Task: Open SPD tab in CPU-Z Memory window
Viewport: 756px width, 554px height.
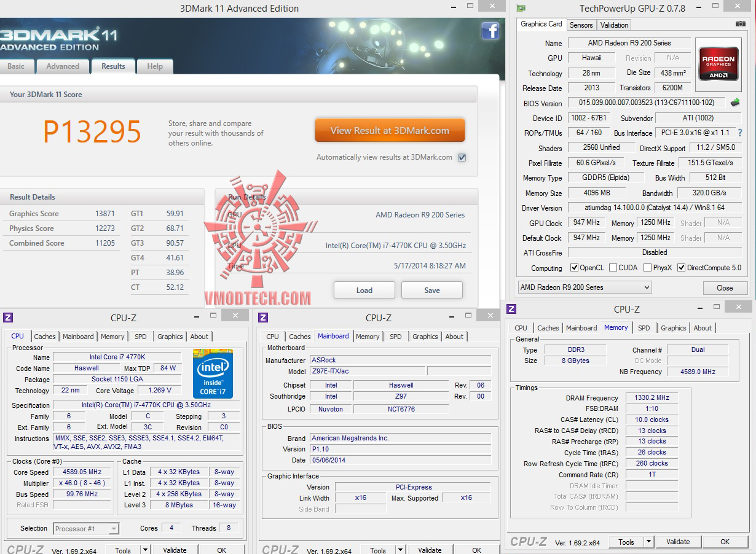Action: 644,328
